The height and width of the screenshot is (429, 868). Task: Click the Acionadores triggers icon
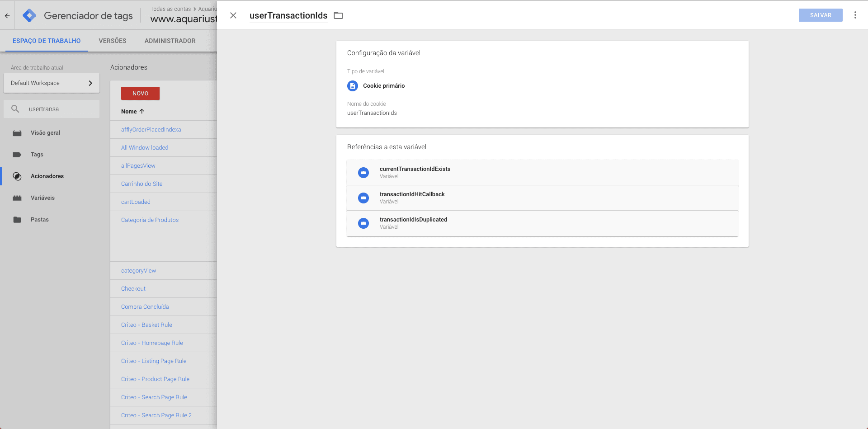click(x=17, y=176)
